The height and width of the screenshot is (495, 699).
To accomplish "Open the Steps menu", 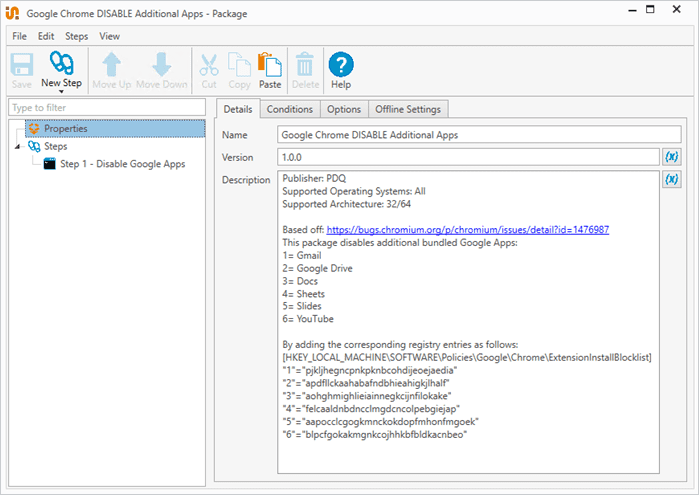I will [x=77, y=36].
